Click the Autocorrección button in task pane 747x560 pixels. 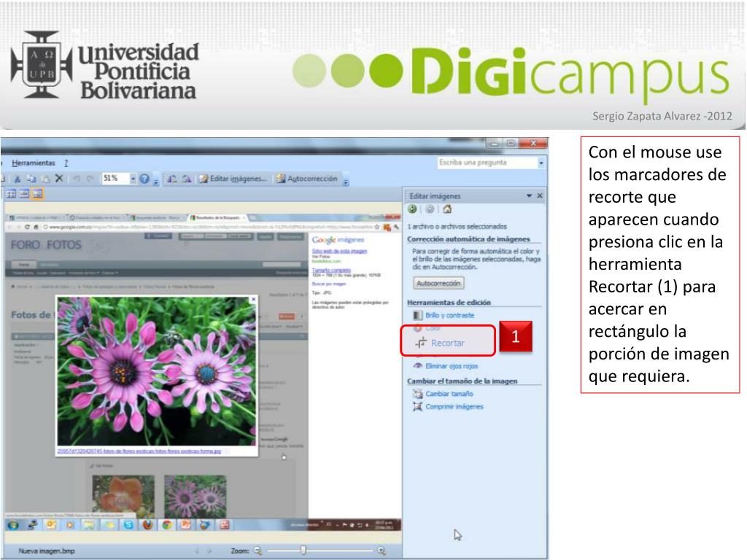[x=438, y=284]
